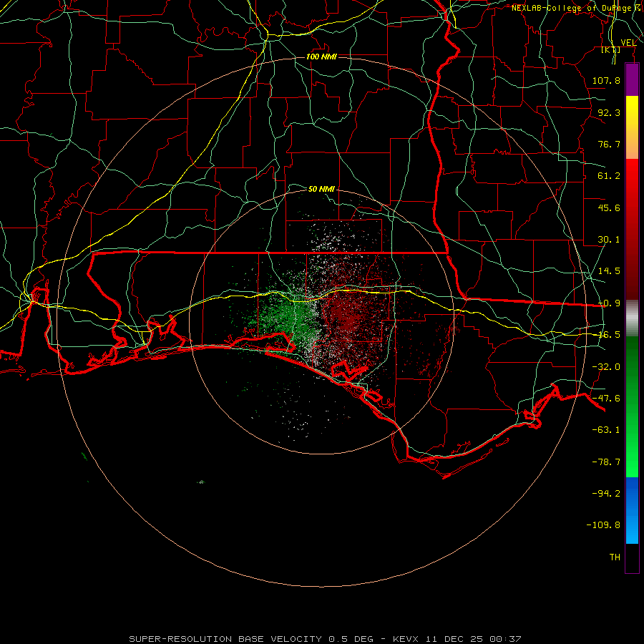644x644 pixels.
Task: Click the bright green segment of the color bar
Action: pos(632,444)
